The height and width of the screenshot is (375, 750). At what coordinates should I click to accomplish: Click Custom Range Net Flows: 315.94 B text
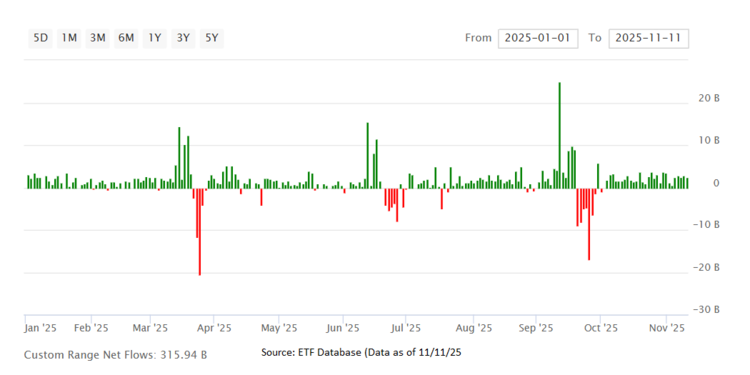point(115,355)
